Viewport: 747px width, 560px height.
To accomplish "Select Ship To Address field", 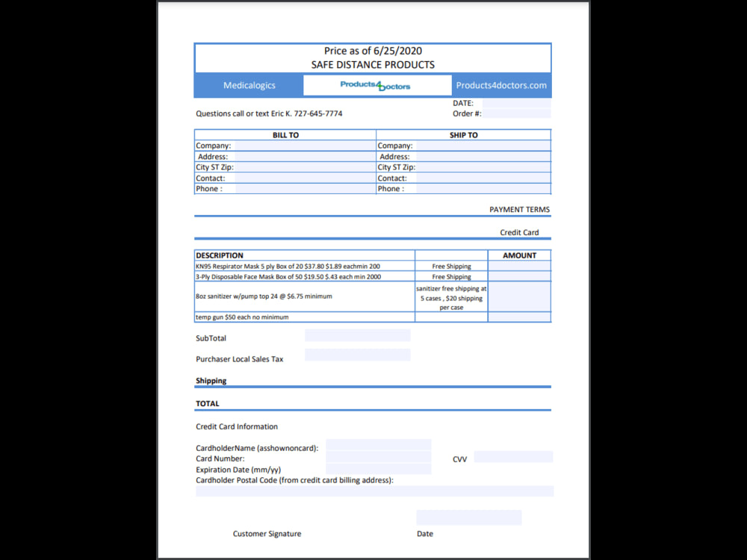I will pyautogui.click(x=483, y=157).
